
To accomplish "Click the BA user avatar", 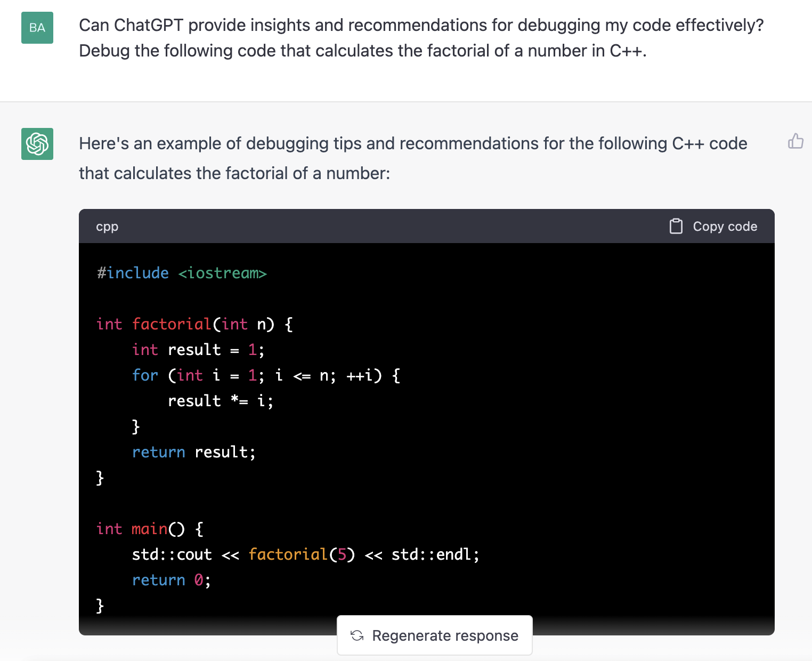I will (x=37, y=28).
